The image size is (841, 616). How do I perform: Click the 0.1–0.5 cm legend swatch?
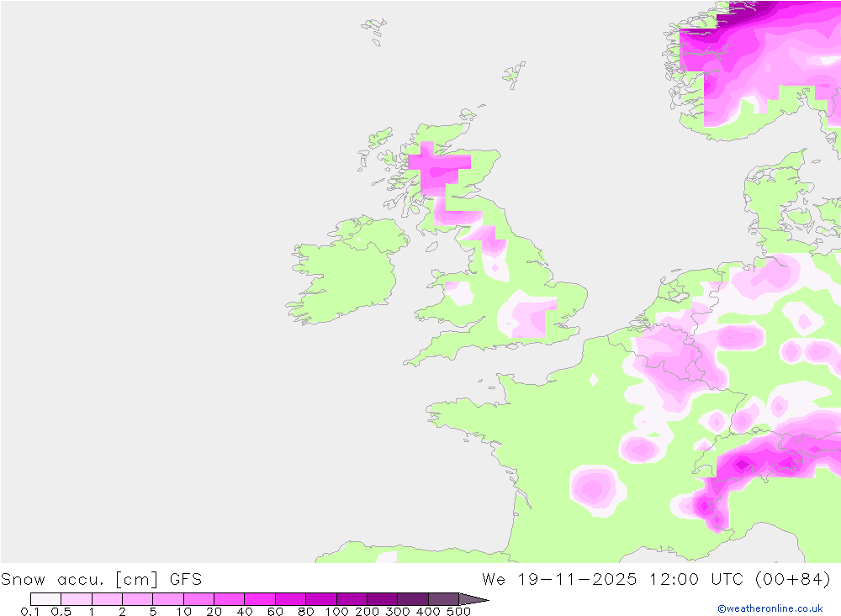[x=45, y=599]
